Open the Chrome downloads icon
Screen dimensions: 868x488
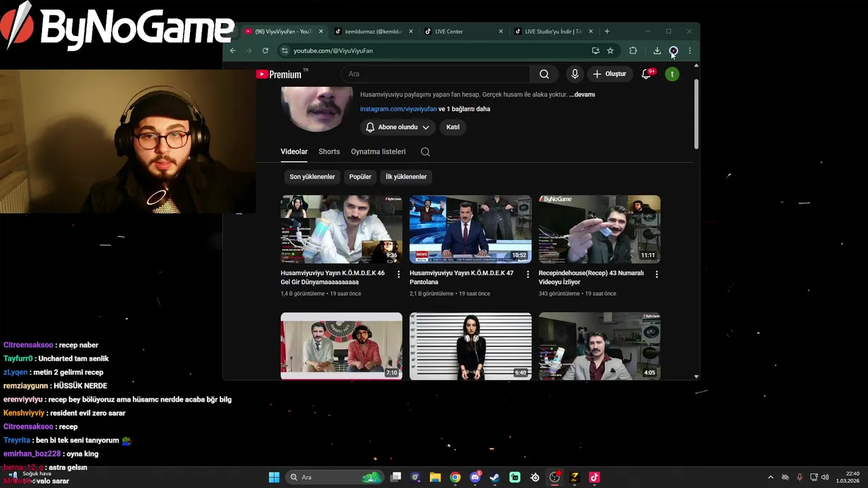657,51
